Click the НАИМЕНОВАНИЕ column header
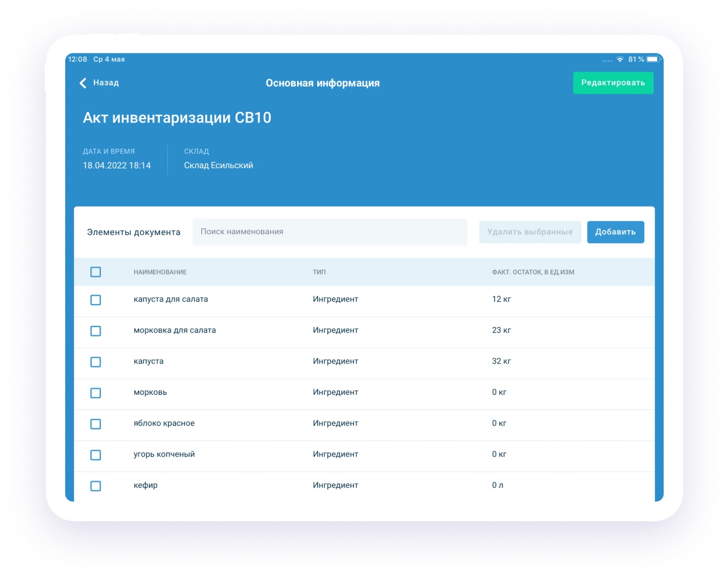The width and height of the screenshot is (728, 577). click(x=161, y=272)
